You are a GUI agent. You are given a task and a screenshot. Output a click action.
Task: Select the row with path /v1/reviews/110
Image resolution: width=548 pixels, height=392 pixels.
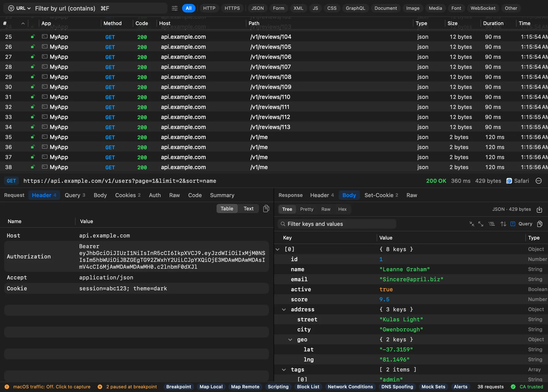click(x=274, y=97)
